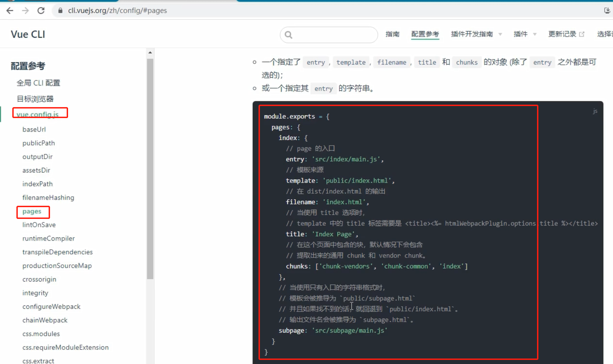Select vue.config.js in sidebar
The width and height of the screenshot is (613, 364).
(37, 114)
